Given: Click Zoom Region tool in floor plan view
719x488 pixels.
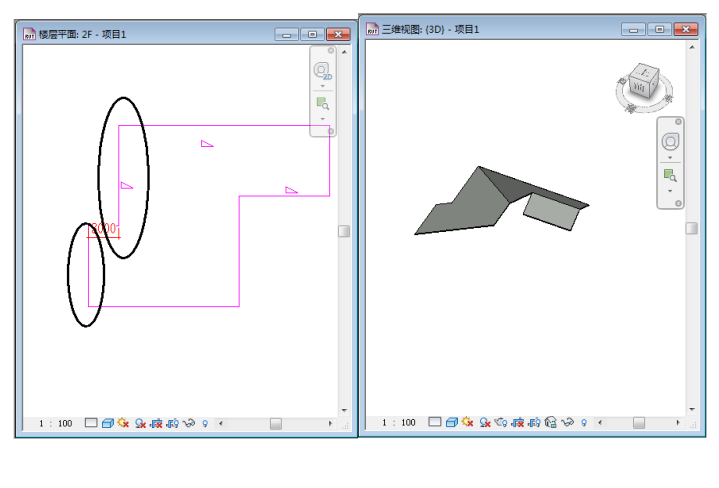Looking at the screenshot, I should pyautogui.click(x=322, y=103).
